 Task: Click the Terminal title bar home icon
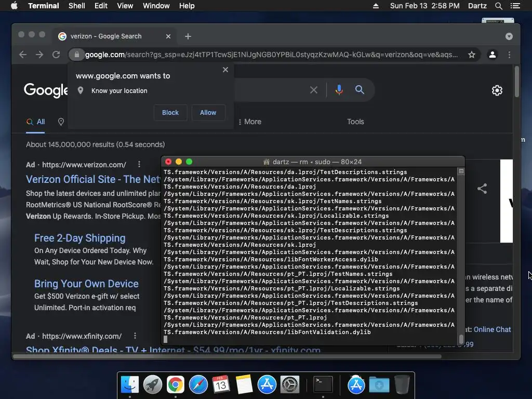coord(267,162)
